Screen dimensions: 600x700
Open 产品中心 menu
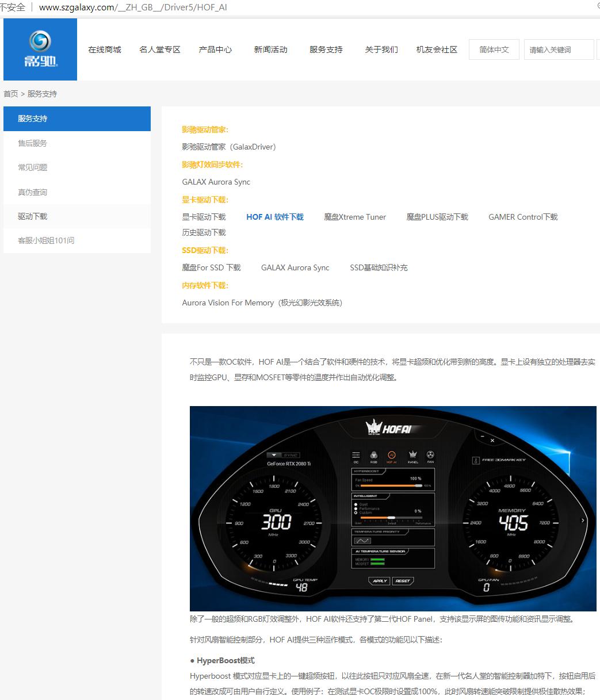tap(215, 49)
